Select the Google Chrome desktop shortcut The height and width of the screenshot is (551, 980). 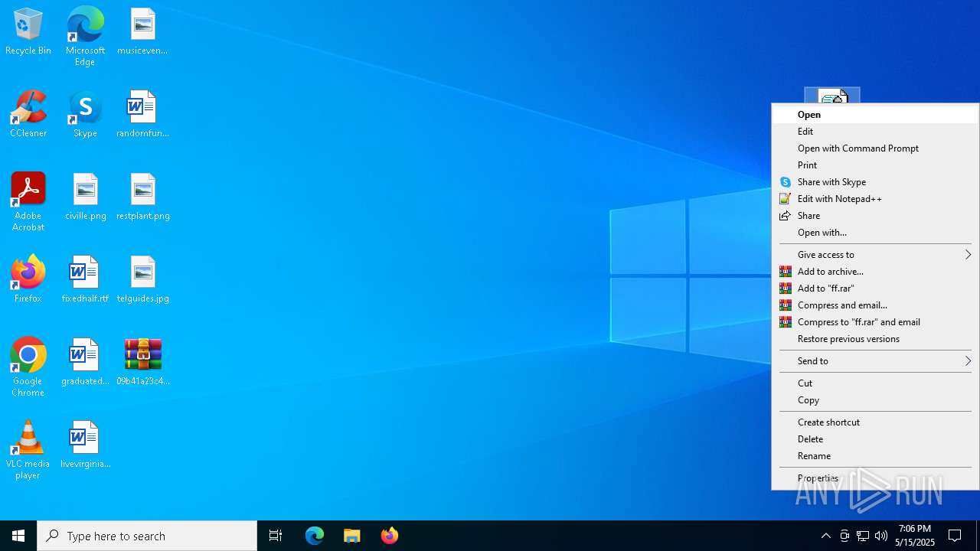click(x=28, y=367)
